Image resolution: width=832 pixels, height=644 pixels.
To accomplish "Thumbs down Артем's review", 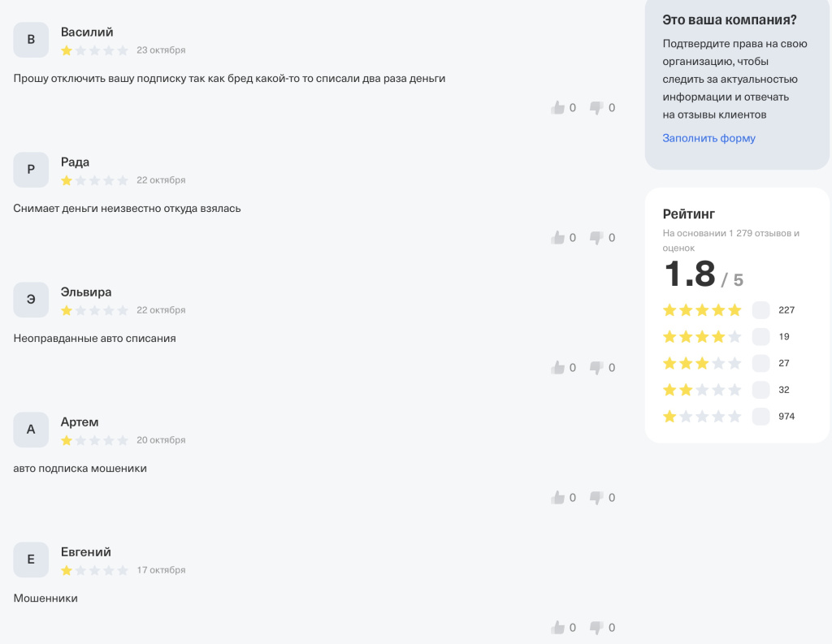I will 596,497.
